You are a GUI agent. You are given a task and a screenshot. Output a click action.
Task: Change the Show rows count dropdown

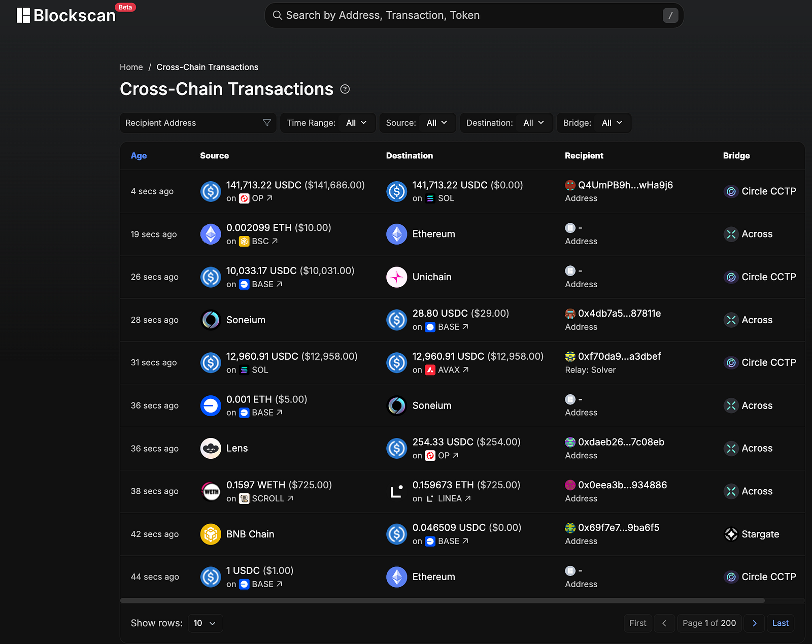(x=205, y=623)
